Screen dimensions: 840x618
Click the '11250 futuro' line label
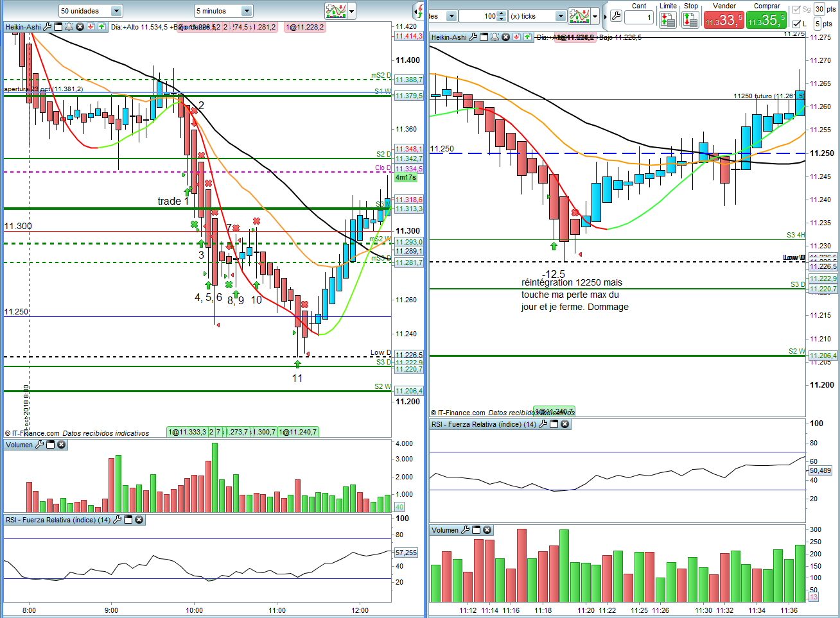pyautogui.click(x=768, y=96)
